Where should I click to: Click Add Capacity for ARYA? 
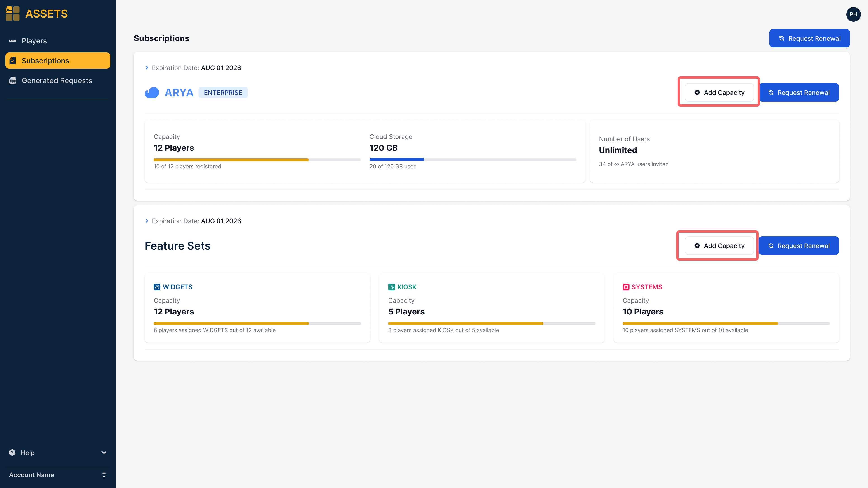[719, 92]
